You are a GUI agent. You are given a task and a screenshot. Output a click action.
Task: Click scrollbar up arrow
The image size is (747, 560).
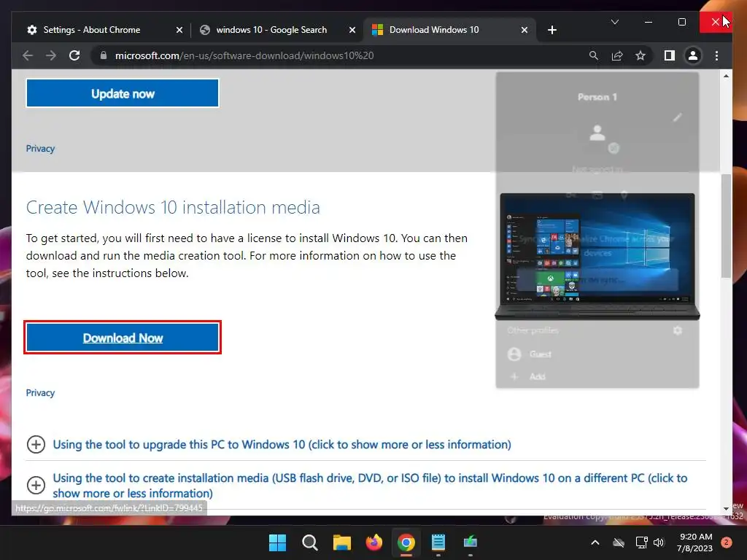tap(726, 76)
